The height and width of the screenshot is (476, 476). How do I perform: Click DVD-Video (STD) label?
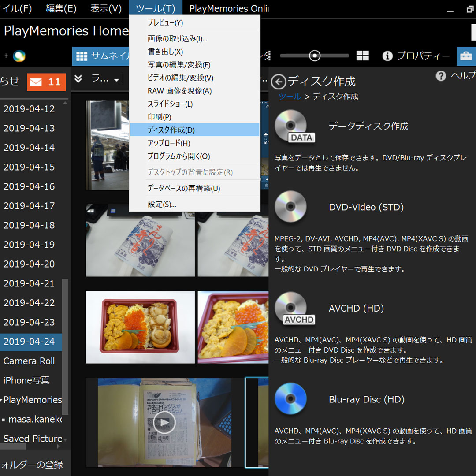click(x=366, y=207)
